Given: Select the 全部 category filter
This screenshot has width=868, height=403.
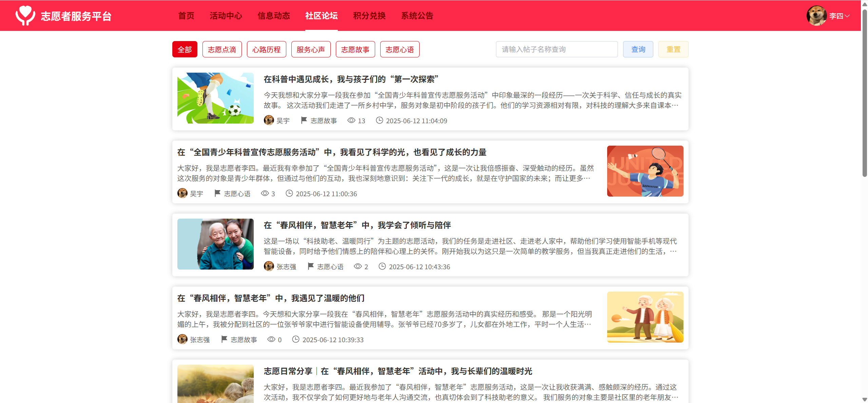Looking at the screenshot, I should click(x=185, y=50).
